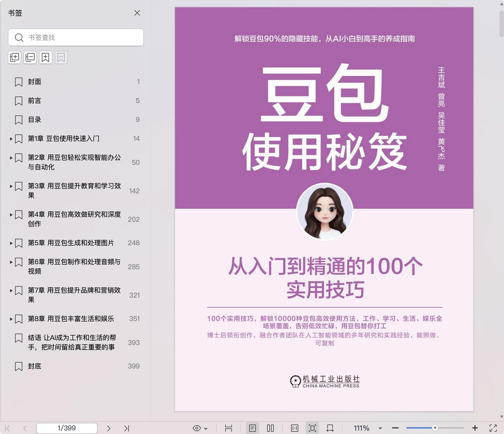Expand 第2章 用豆包轻松实现智能办公

pyautogui.click(x=11, y=158)
